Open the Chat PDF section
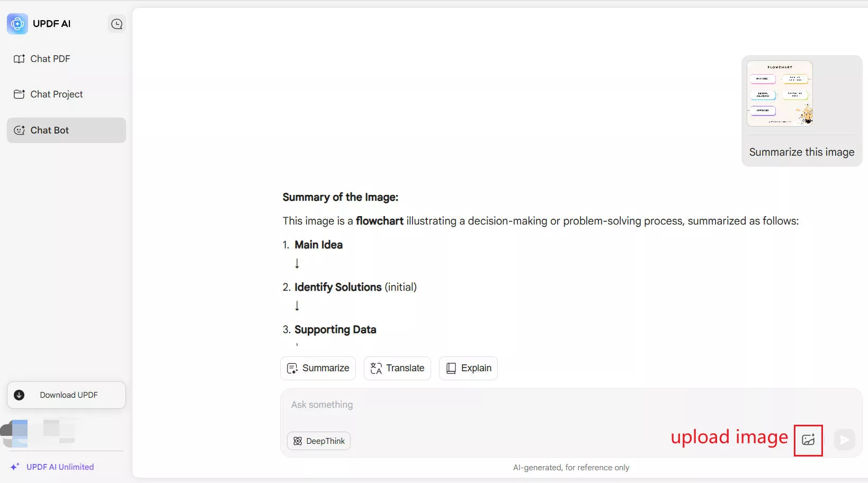 [50, 59]
